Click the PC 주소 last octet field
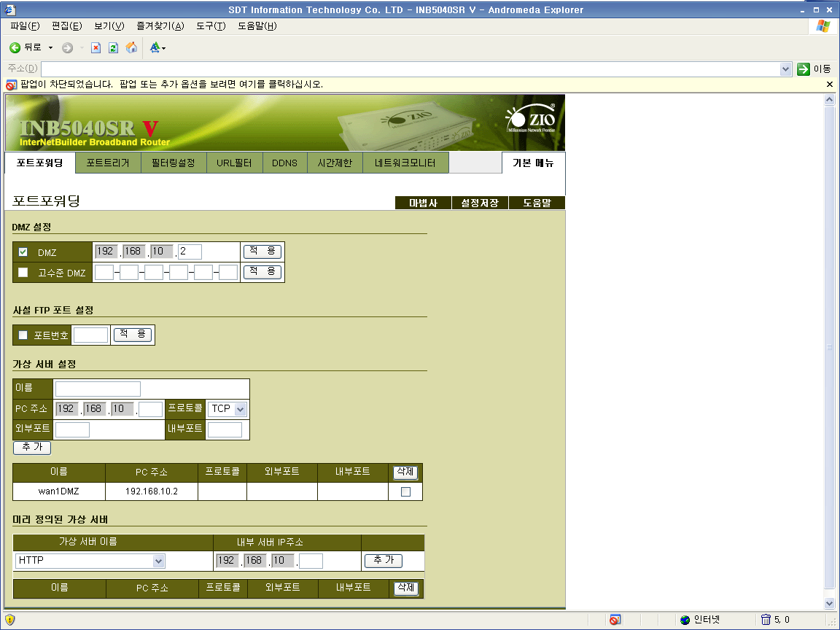Image resolution: width=840 pixels, height=630 pixels. point(150,409)
